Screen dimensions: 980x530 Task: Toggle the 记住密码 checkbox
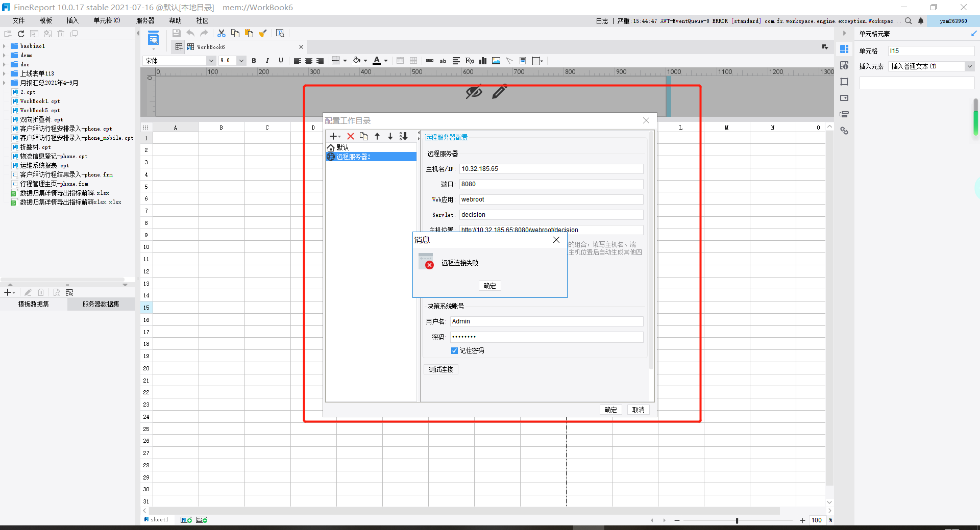(x=454, y=350)
